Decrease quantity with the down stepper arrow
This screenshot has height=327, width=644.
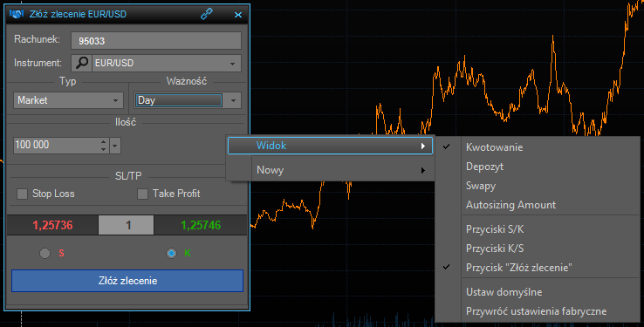[103, 149]
